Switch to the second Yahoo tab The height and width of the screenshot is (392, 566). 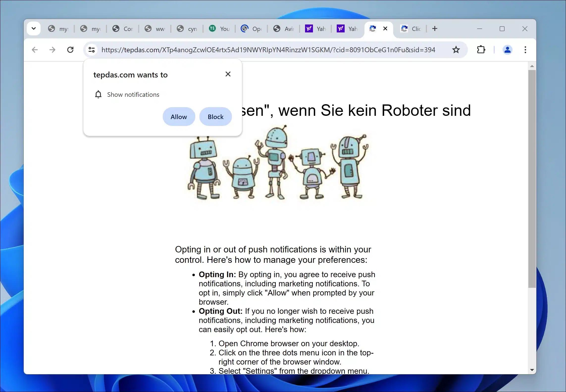coord(347,29)
